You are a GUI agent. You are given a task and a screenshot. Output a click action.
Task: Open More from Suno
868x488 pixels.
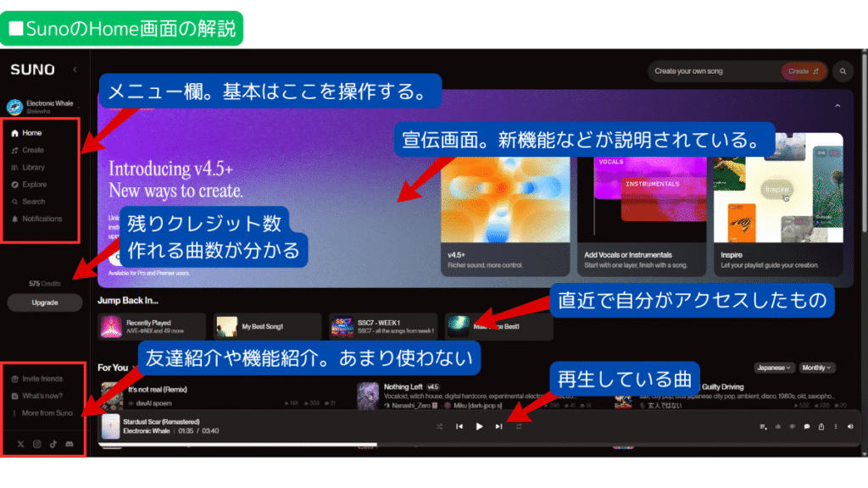[x=42, y=413]
